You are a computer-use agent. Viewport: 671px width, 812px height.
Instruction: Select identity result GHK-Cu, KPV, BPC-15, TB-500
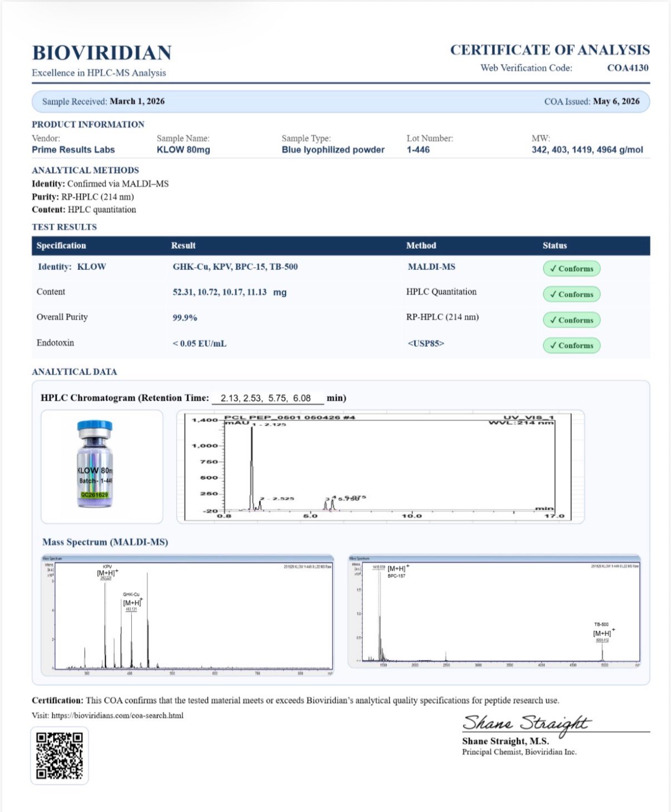pos(235,267)
